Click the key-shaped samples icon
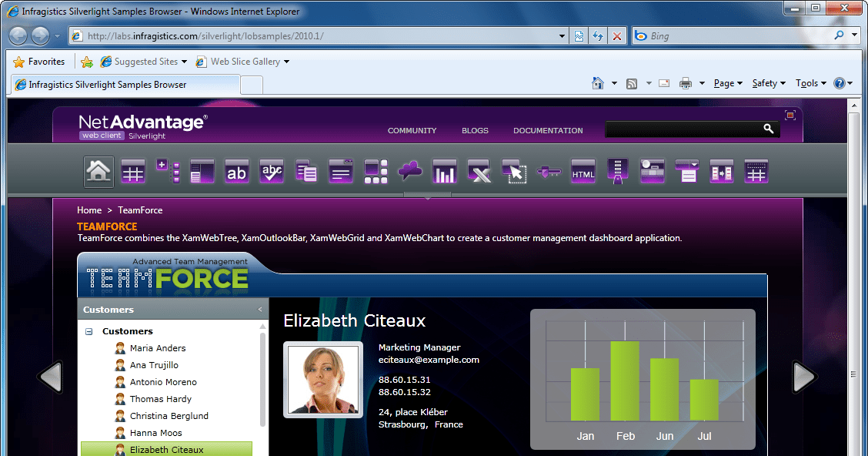The height and width of the screenshot is (456, 868). tap(548, 171)
